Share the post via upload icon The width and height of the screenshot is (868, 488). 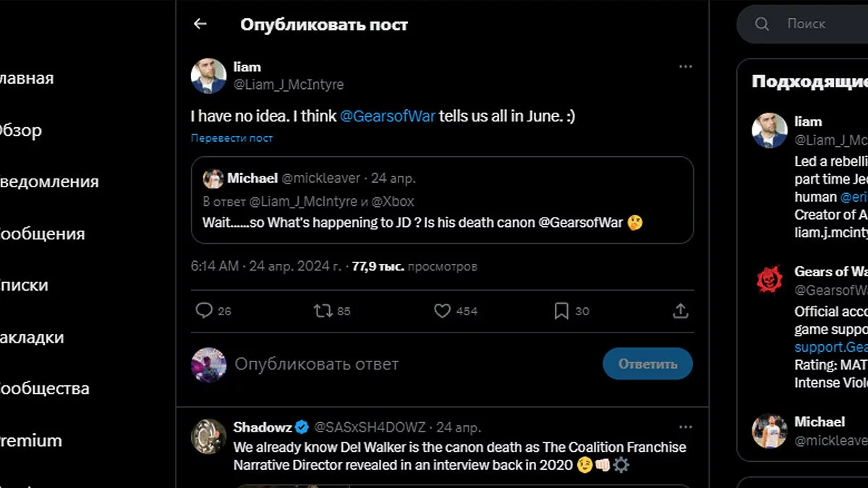(680, 311)
